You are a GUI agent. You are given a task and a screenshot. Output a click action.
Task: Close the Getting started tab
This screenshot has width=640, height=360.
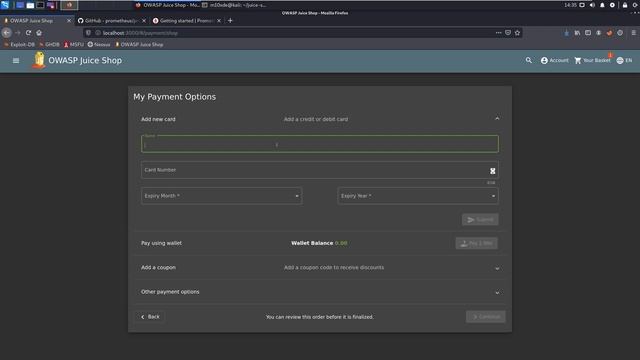pyautogui.click(x=219, y=20)
